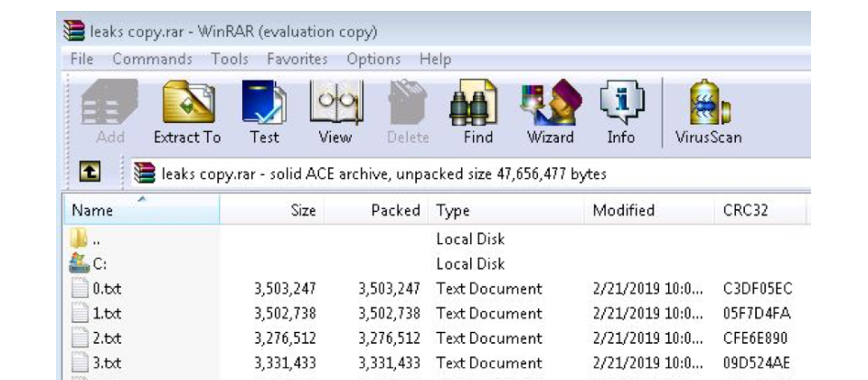Click the archive path address field
This screenshot has width=868, height=380.
[470, 175]
